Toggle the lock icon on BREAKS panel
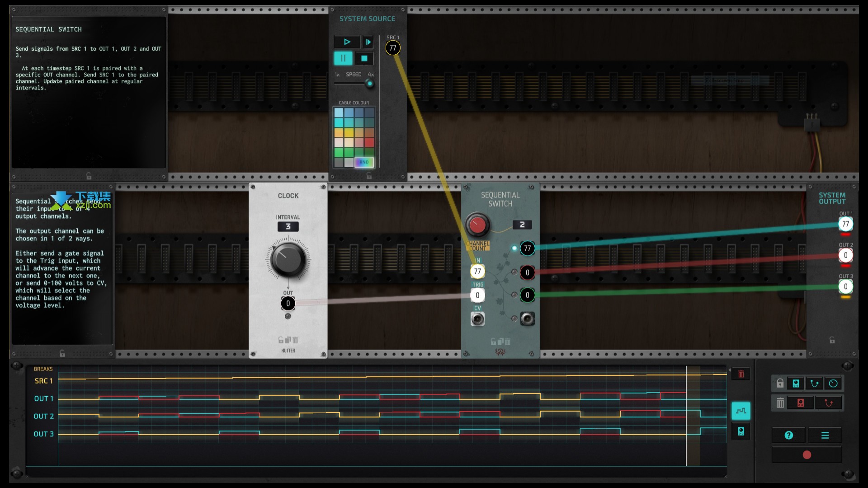 [x=780, y=383]
